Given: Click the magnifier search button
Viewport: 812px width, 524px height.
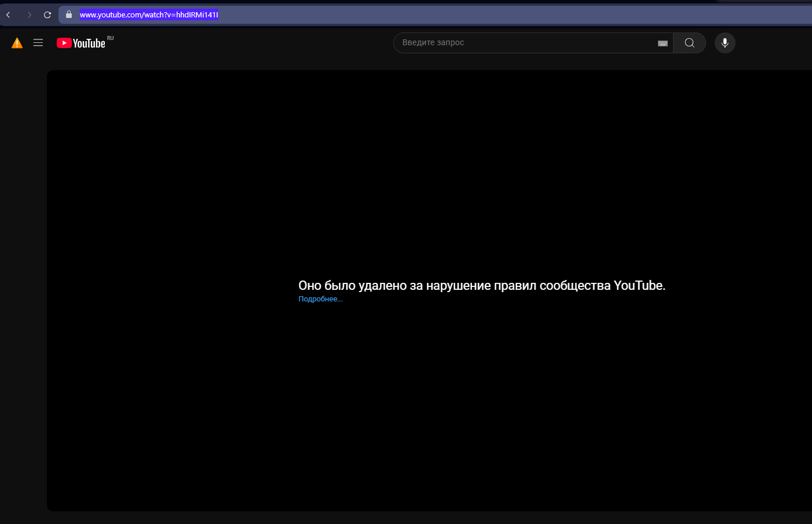Looking at the screenshot, I should tap(689, 43).
